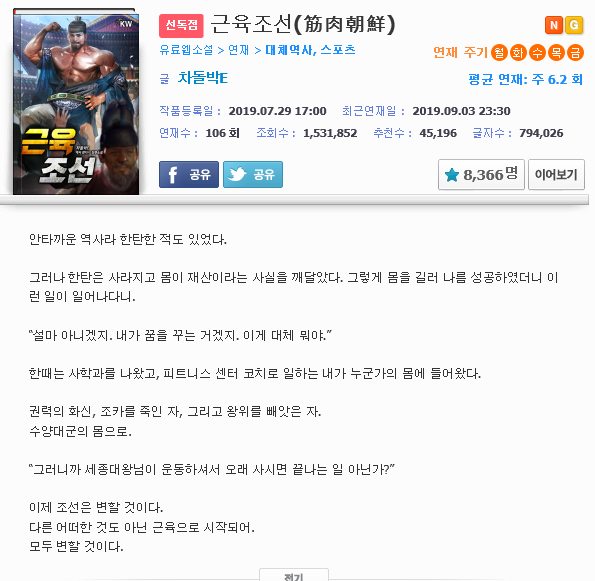Click the yellow G badge icon
This screenshot has height=581, width=595.
tap(574, 25)
